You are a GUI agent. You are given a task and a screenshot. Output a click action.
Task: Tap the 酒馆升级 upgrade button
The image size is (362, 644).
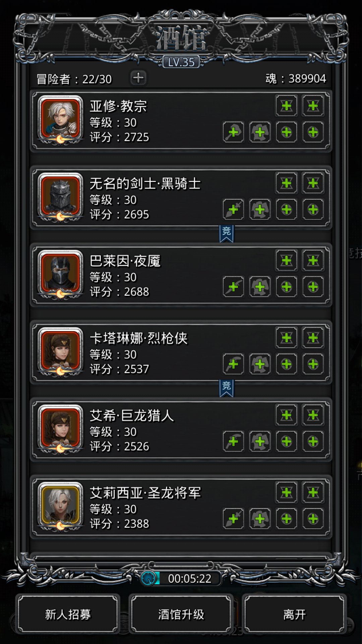tap(181, 614)
